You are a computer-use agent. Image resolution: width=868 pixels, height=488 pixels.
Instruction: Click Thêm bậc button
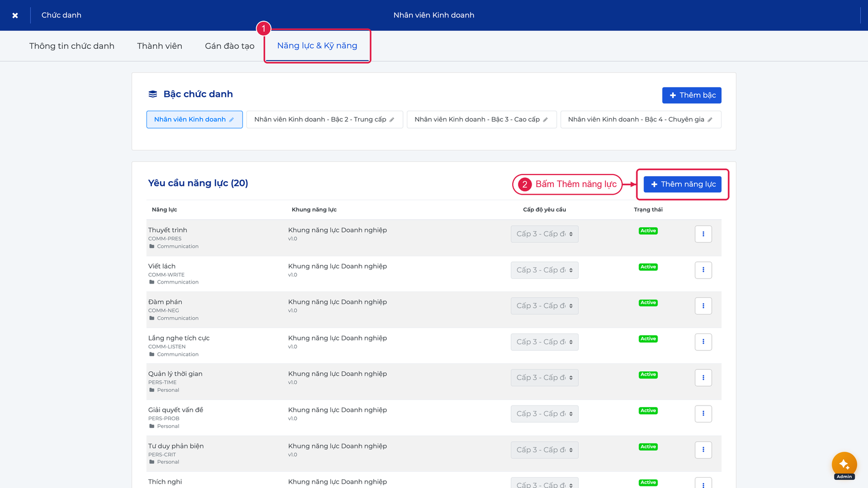(692, 95)
